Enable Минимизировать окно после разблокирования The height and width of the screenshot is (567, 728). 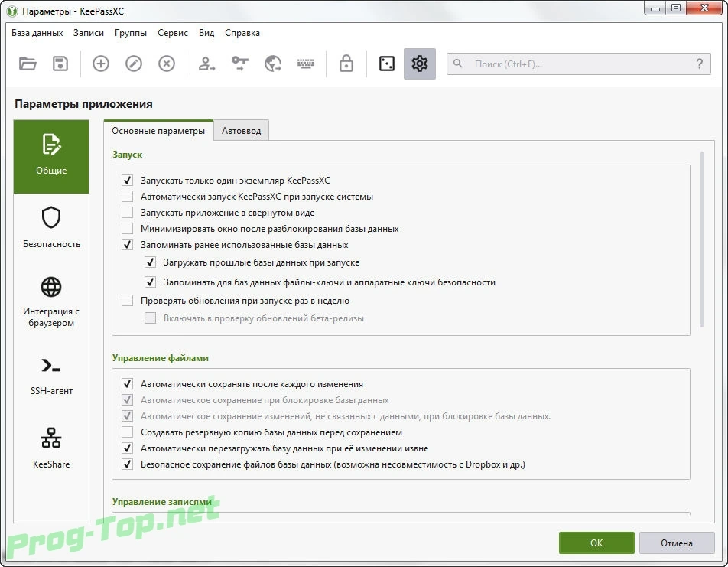tap(127, 229)
